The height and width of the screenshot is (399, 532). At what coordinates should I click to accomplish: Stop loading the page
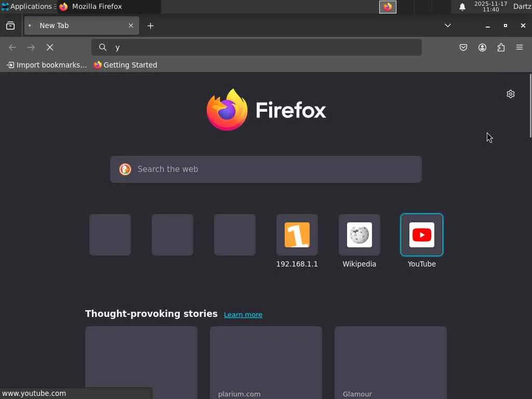click(x=50, y=47)
